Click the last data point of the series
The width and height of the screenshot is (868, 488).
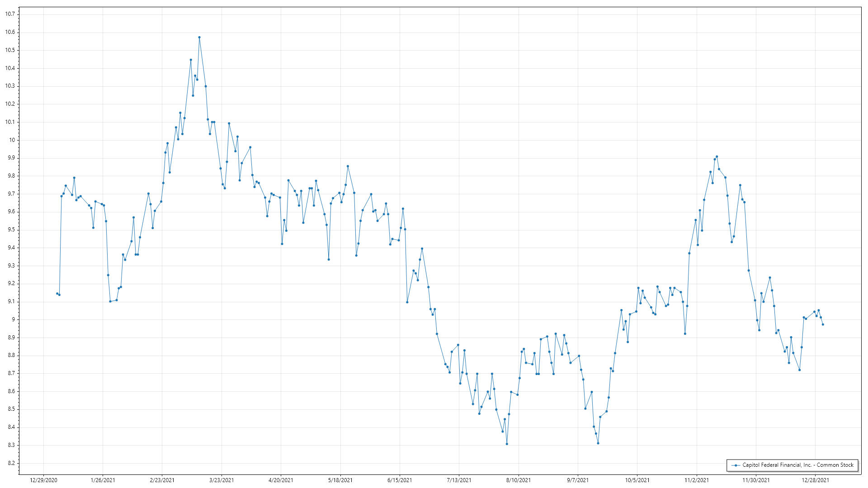tap(823, 324)
